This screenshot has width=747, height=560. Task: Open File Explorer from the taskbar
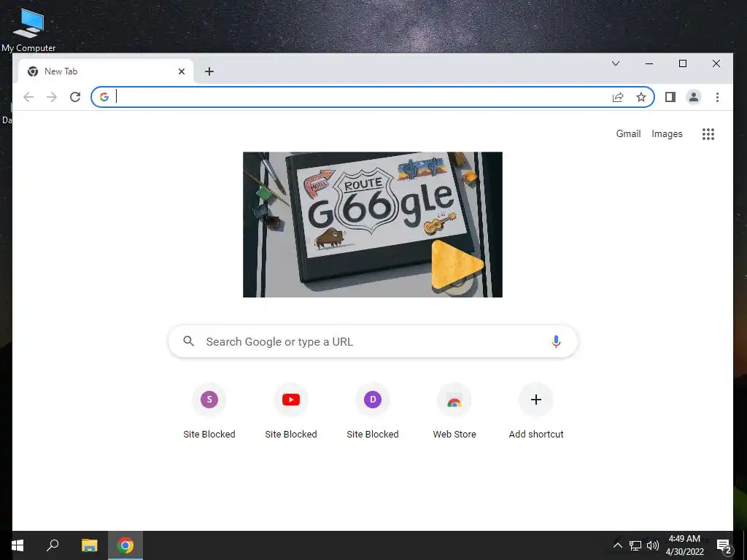89,545
